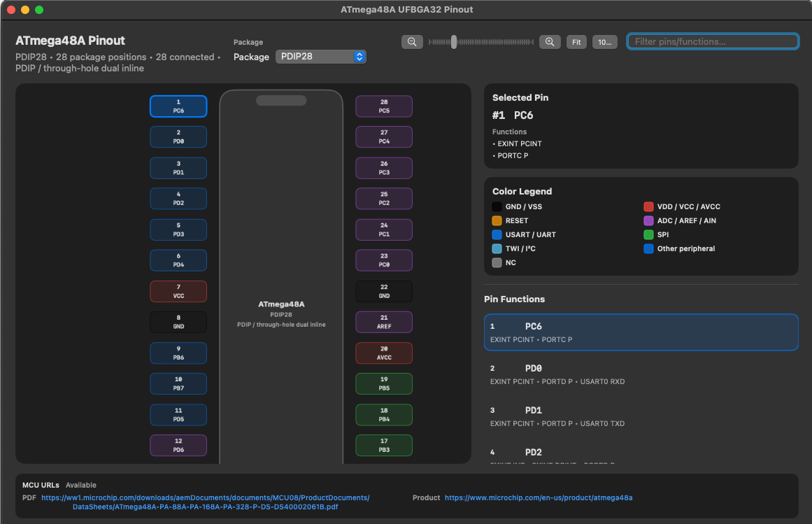
Task: Select pin 6 PD4 on the chip diagram
Action: coord(178,260)
